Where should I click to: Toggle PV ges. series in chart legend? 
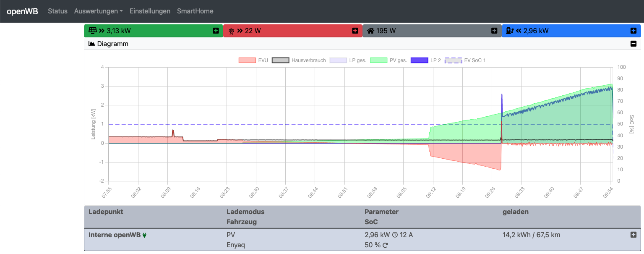tap(389, 60)
